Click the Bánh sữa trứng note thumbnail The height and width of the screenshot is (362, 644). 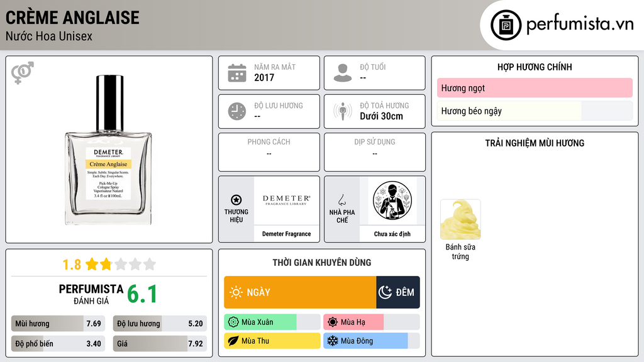pos(460,219)
